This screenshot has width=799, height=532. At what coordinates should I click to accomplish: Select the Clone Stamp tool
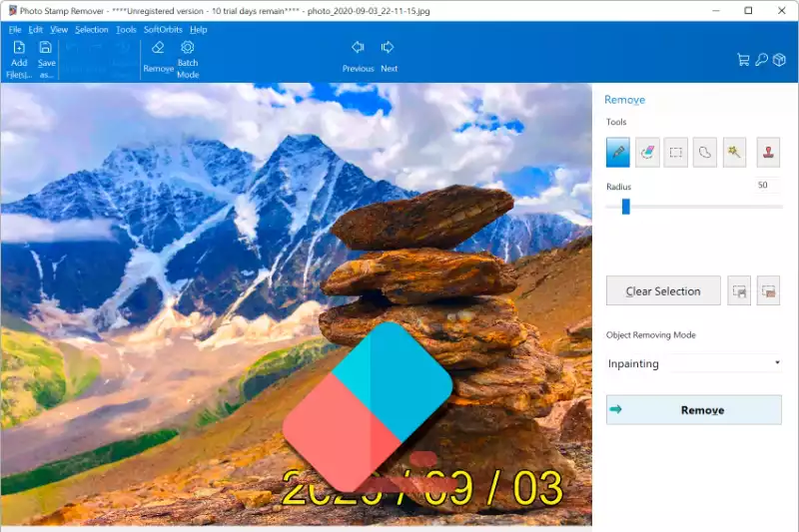(768, 152)
